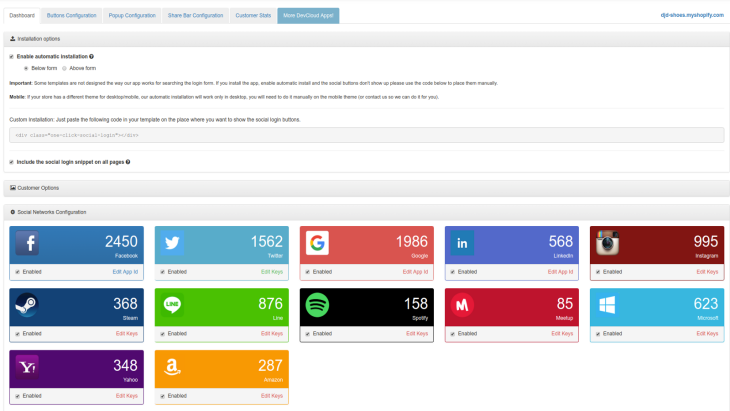
Task: Open the Share Bar Configuration tab
Action: (196, 16)
